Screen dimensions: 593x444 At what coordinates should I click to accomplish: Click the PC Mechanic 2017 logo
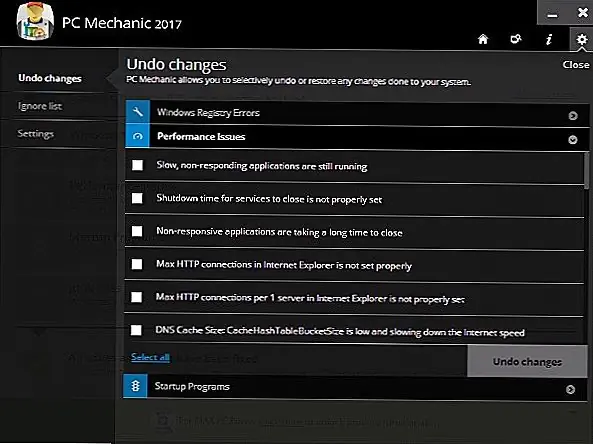35,22
